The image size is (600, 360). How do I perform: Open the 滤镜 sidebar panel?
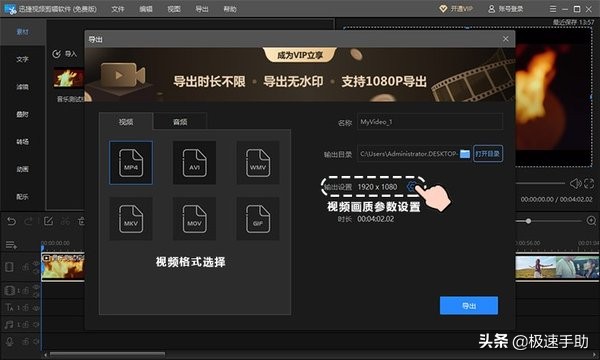coord(23,87)
